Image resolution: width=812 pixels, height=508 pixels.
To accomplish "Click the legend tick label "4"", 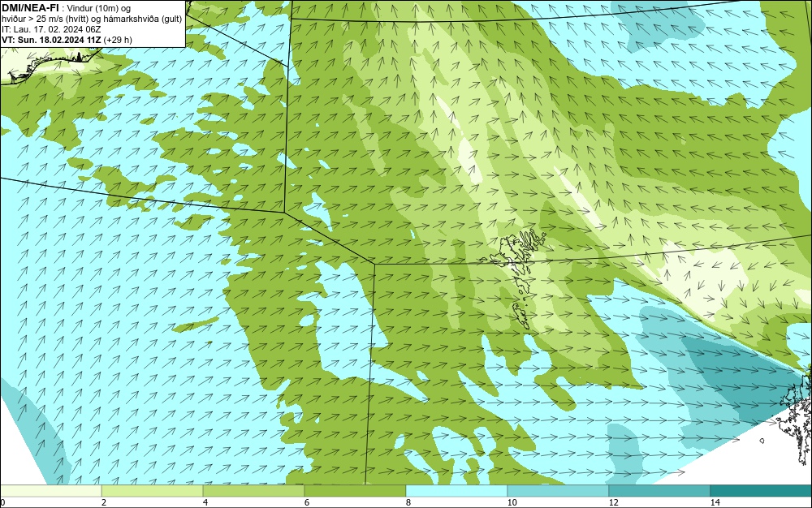I will pos(205,503).
